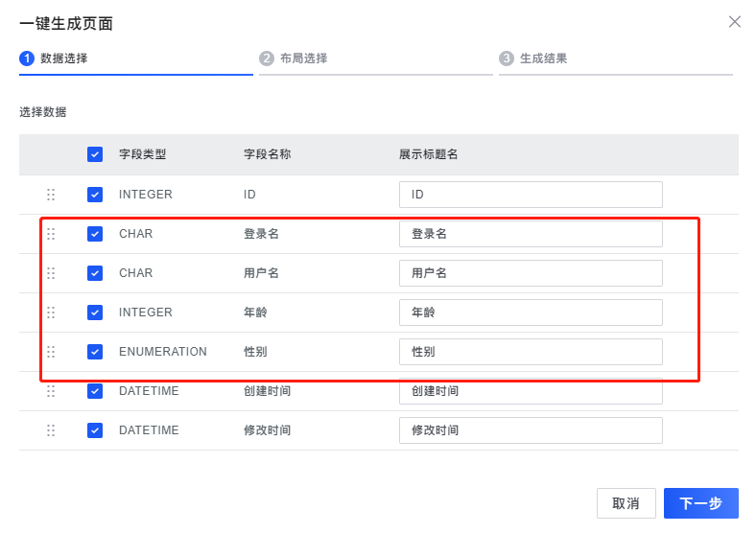The image size is (756, 533).
Task: Select step 1 数据选择
Action: click(x=54, y=58)
